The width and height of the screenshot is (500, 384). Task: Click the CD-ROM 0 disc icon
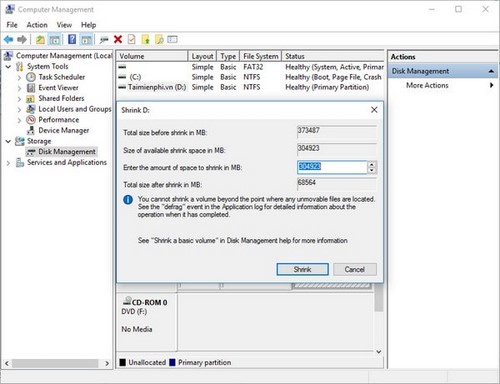127,301
